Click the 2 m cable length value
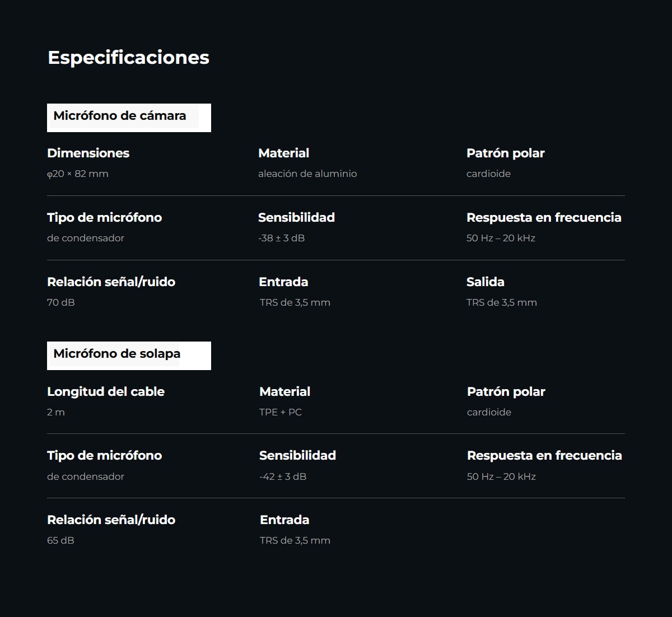The image size is (672, 617). (56, 412)
